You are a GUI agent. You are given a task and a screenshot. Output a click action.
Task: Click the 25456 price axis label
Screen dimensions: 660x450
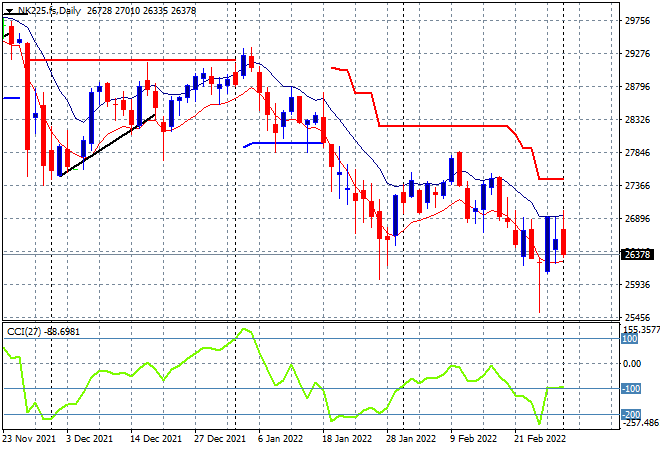(637, 317)
